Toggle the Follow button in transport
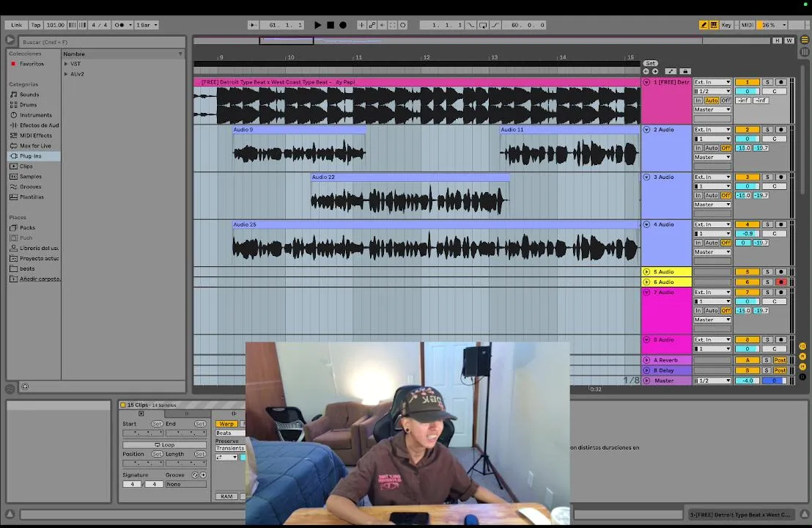This screenshot has height=528, width=812. [x=253, y=25]
